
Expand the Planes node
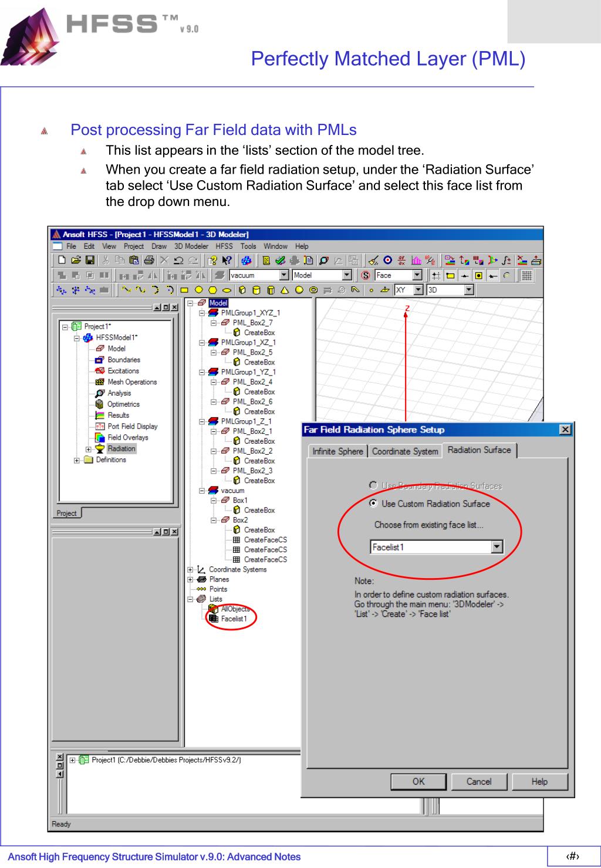[x=190, y=580]
